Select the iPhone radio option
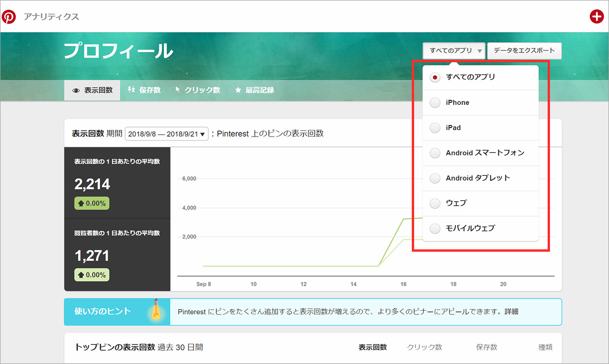 point(435,102)
